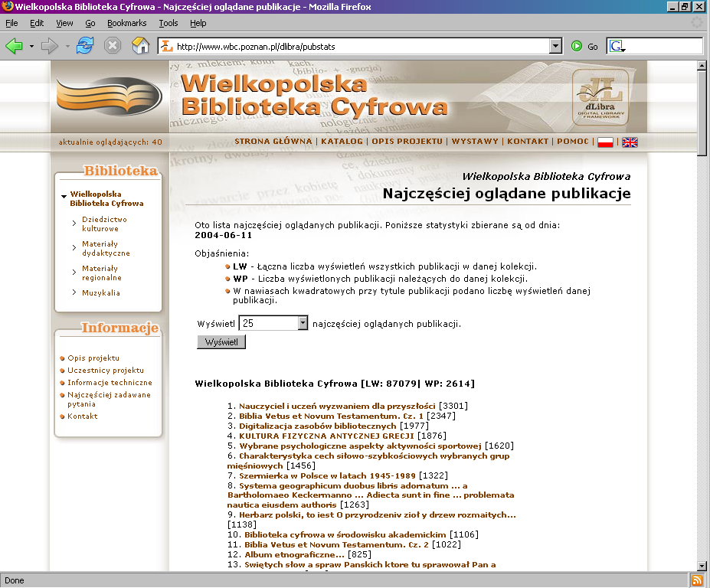This screenshot has width=710, height=588.
Task: Go to STRONA GŁÓWNA
Action: pyautogui.click(x=273, y=141)
